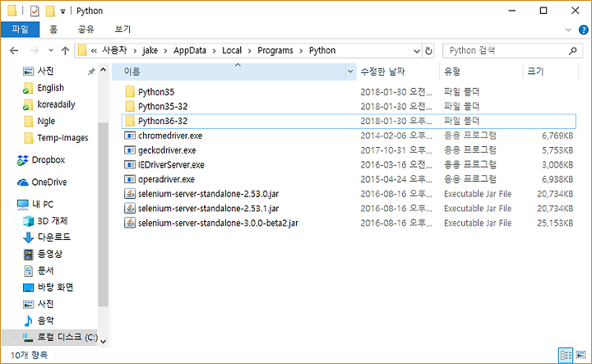Open the 다운로드 folder in sidebar
This screenshot has width=592, height=364.
tap(46, 237)
